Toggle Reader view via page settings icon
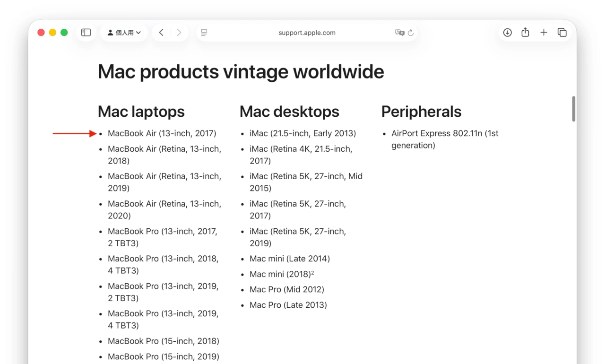This screenshot has height=364, width=605. (x=204, y=32)
